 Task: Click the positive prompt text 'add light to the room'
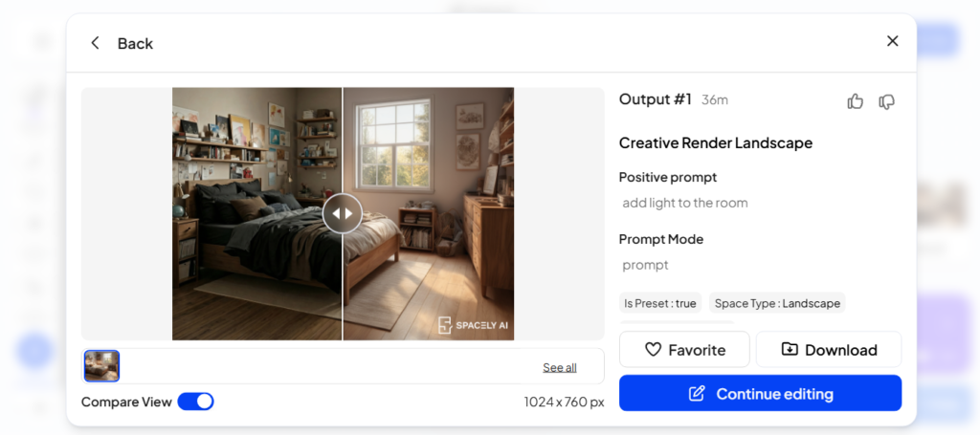click(x=684, y=203)
